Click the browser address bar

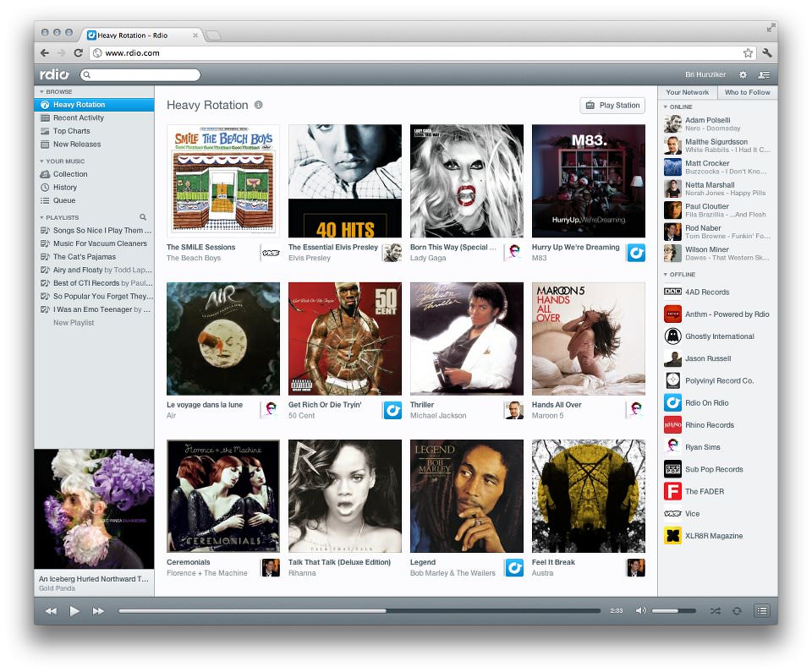422,52
